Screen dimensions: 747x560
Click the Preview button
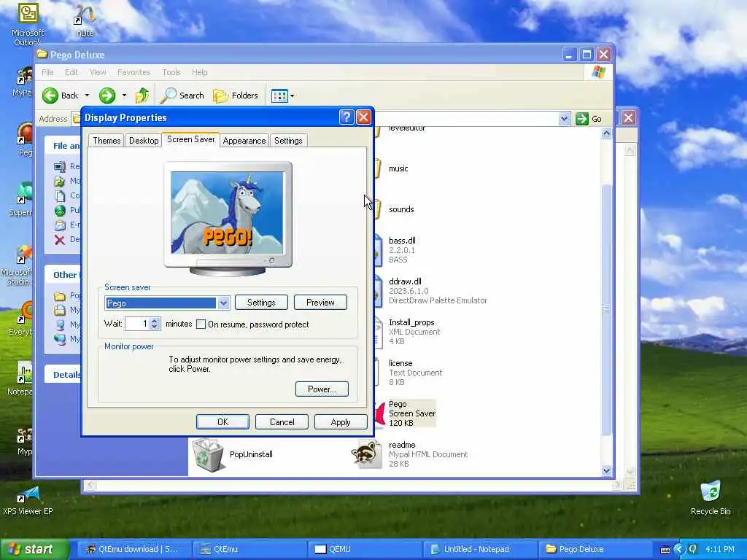tap(320, 303)
